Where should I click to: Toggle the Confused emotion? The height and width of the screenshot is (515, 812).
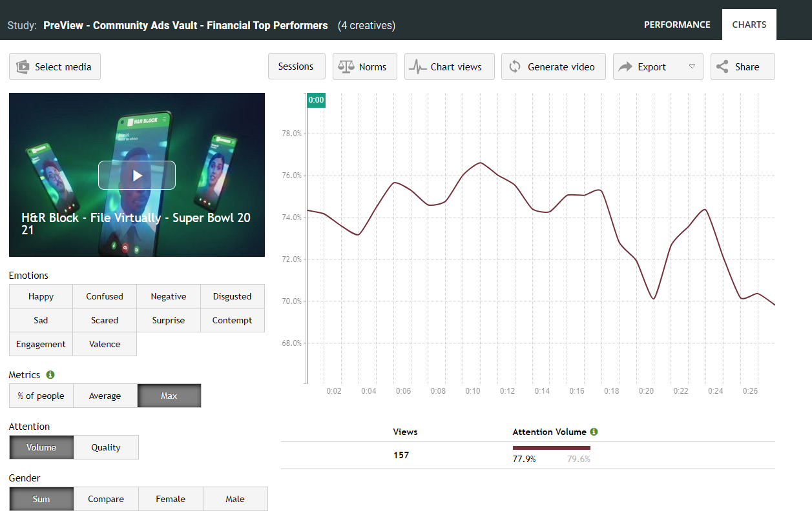click(105, 296)
